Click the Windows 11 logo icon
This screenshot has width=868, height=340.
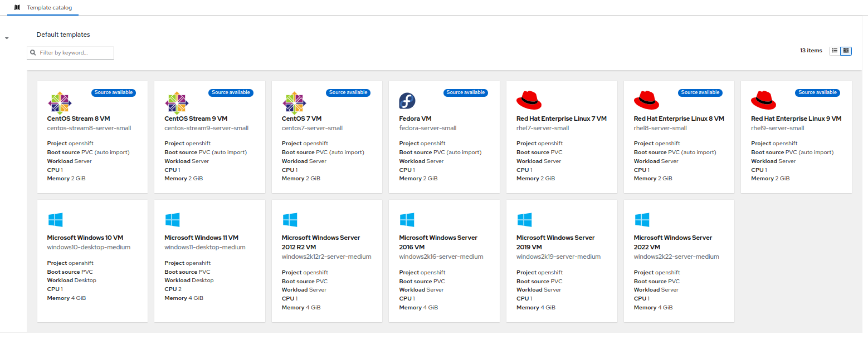172,220
